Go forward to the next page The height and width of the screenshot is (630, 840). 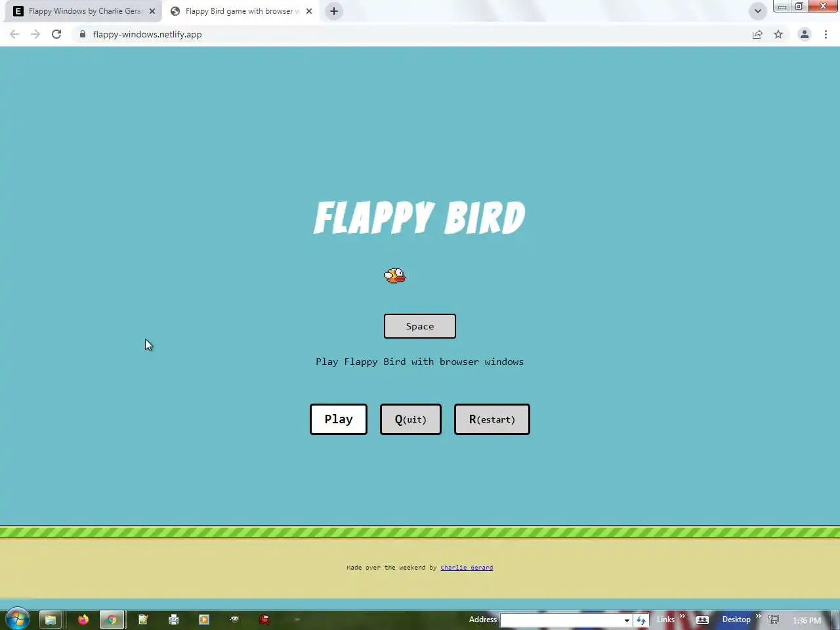(35, 34)
